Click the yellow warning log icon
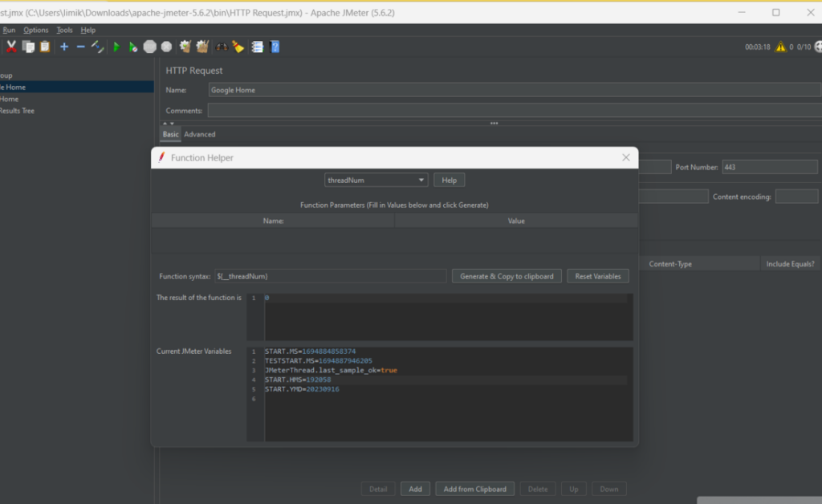 point(779,47)
